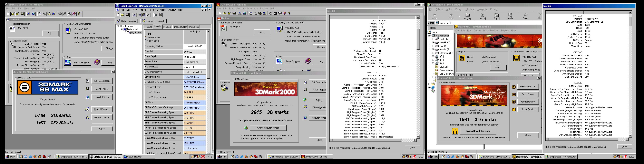Click Dalej forward arrow in Eksploracja toolbar
The height and width of the screenshot is (164, 644).
(451, 16)
